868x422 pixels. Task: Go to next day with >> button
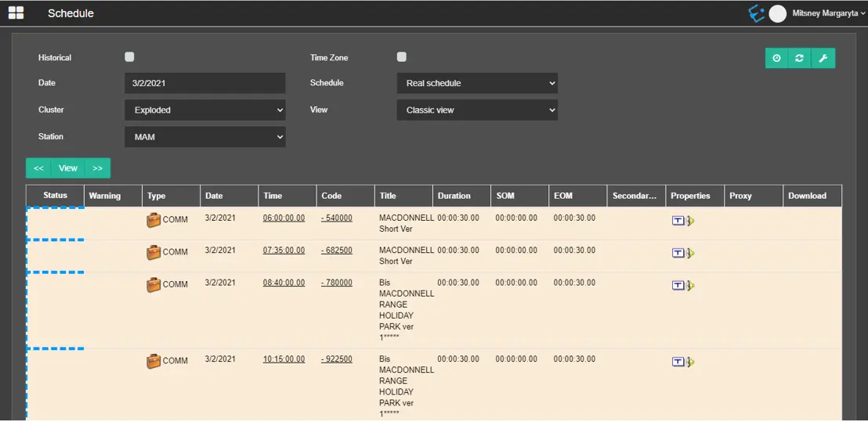pos(98,168)
